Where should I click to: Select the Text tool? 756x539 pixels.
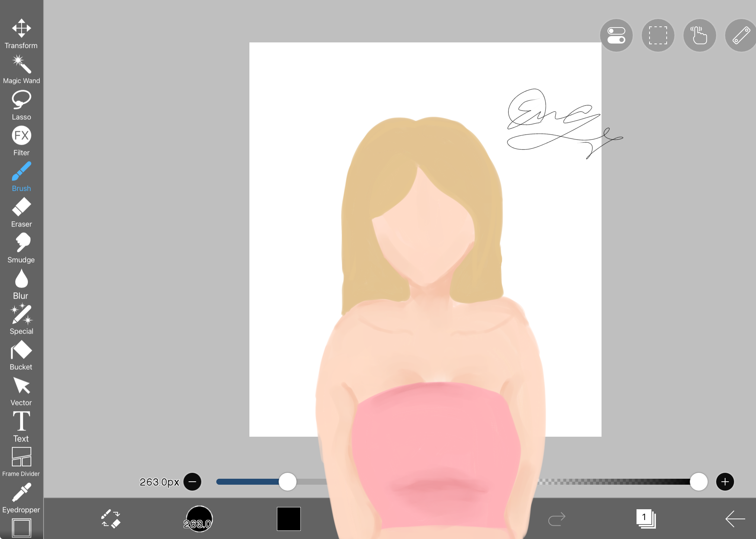coord(21,427)
